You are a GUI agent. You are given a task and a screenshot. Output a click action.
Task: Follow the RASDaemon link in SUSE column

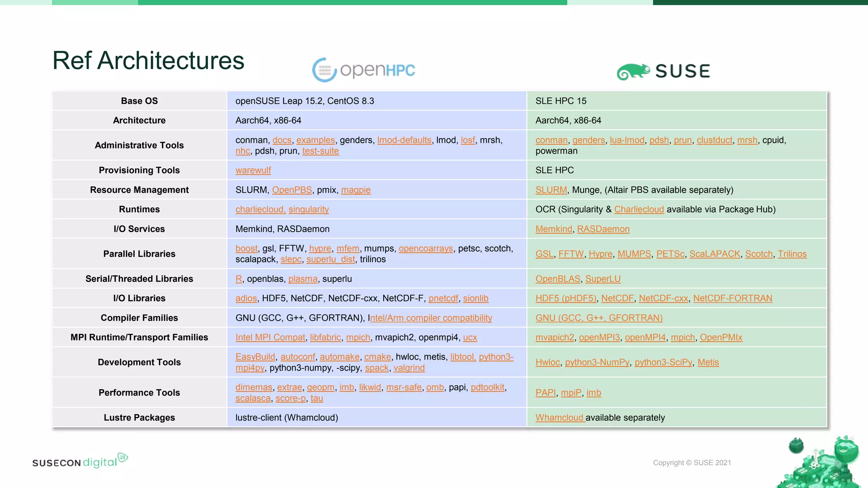point(603,229)
